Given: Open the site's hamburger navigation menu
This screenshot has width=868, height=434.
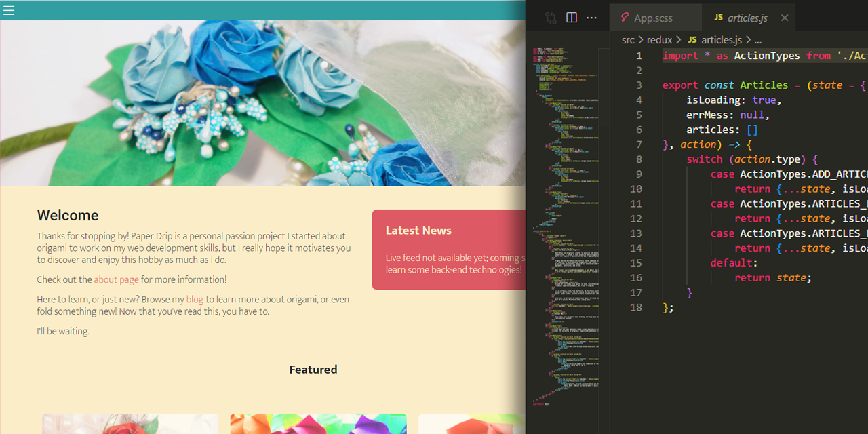Looking at the screenshot, I should coord(9,10).
